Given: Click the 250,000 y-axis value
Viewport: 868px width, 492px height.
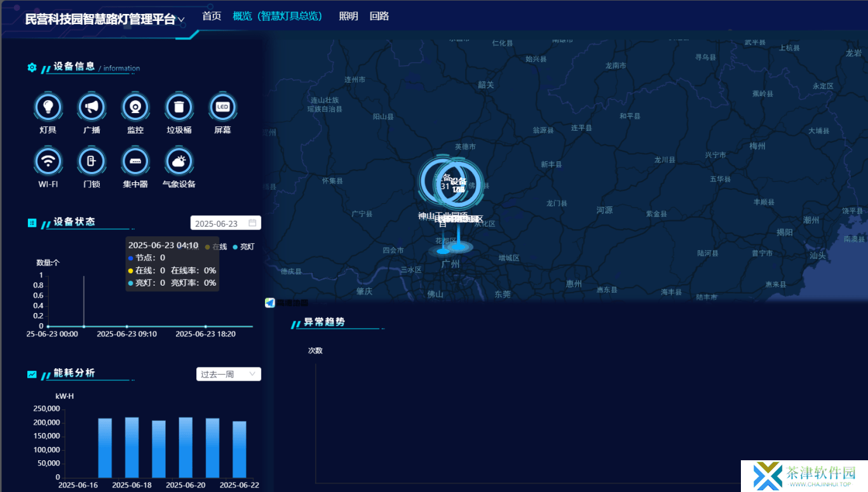Looking at the screenshot, I should point(46,409).
